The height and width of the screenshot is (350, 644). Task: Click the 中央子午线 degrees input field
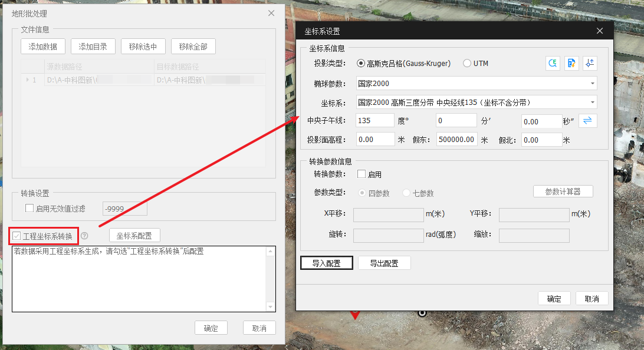[x=375, y=121]
